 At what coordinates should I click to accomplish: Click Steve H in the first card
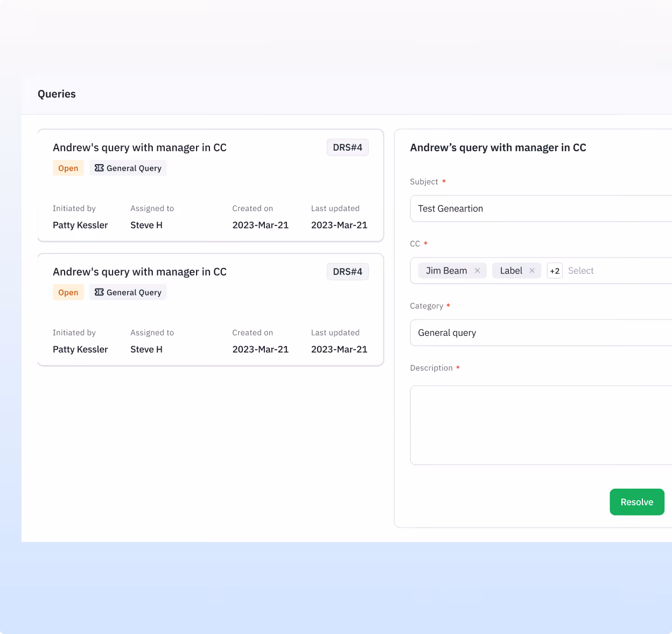146,225
